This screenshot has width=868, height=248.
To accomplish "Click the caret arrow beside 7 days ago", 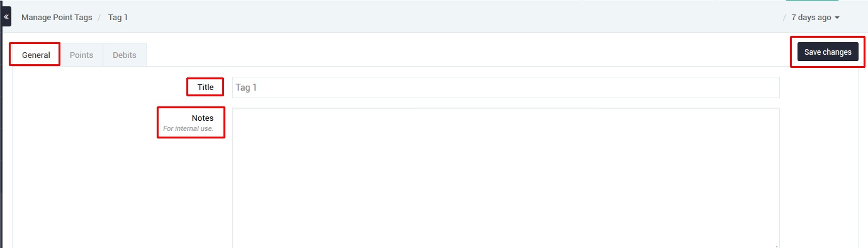I will pyautogui.click(x=837, y=18).
